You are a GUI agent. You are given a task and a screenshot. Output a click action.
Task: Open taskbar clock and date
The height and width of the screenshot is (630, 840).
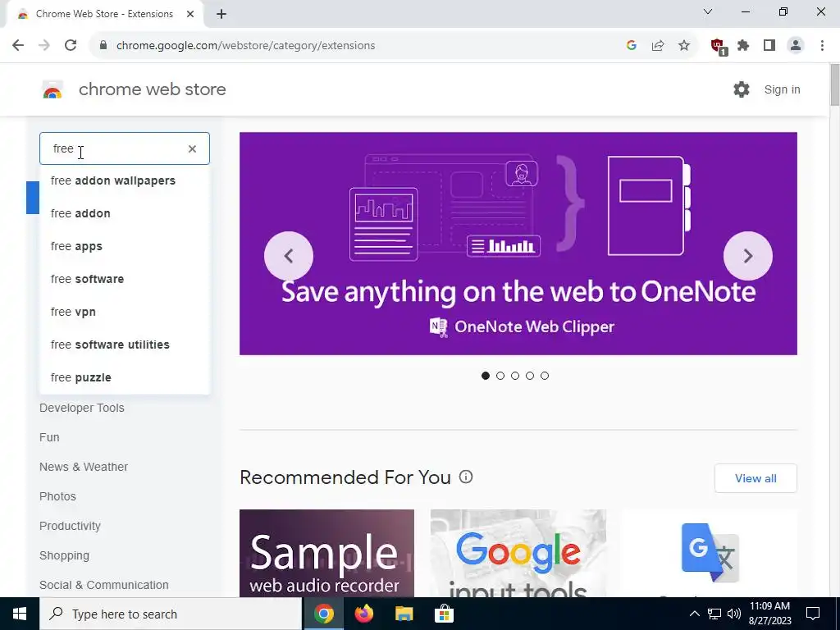click(x=769, y=614)
